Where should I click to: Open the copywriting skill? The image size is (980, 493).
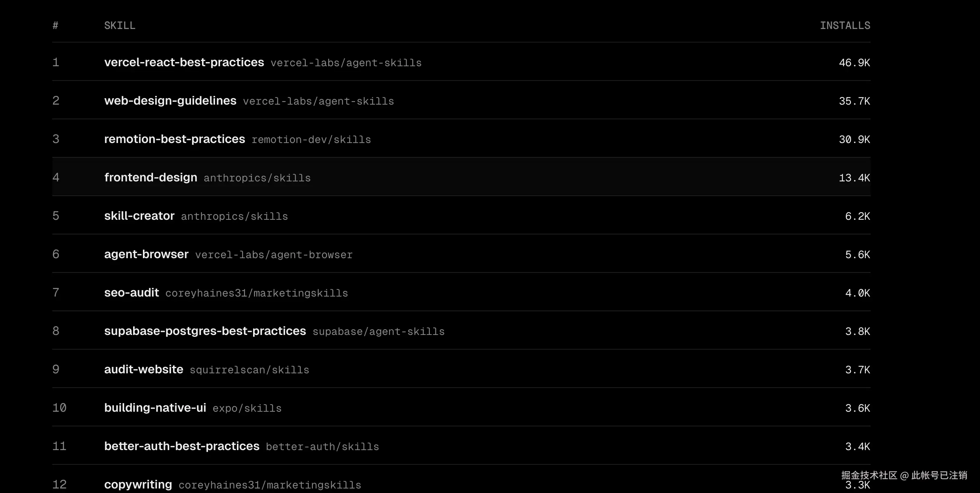[x=138, y=484]
